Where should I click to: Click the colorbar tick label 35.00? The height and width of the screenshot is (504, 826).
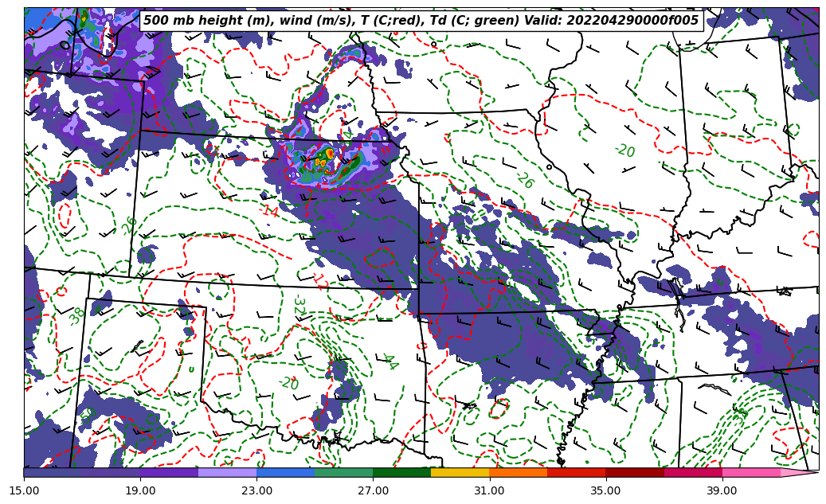tap(605, 490)
